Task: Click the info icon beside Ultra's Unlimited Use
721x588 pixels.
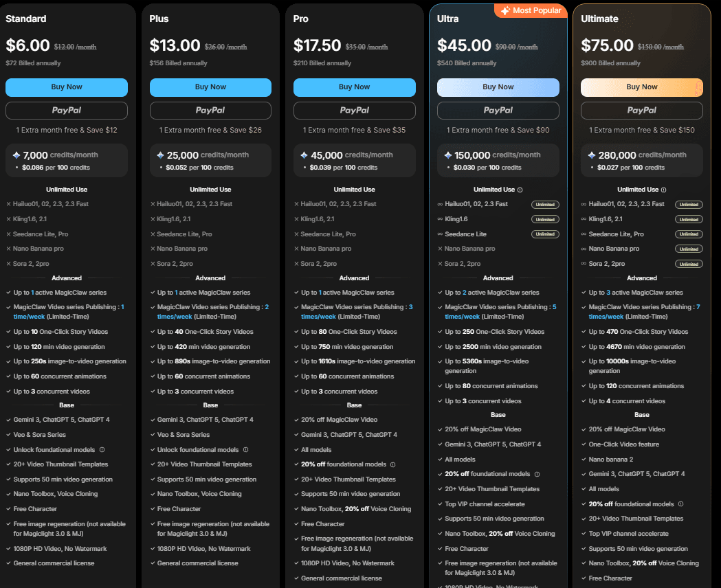Action: (520, 190)
